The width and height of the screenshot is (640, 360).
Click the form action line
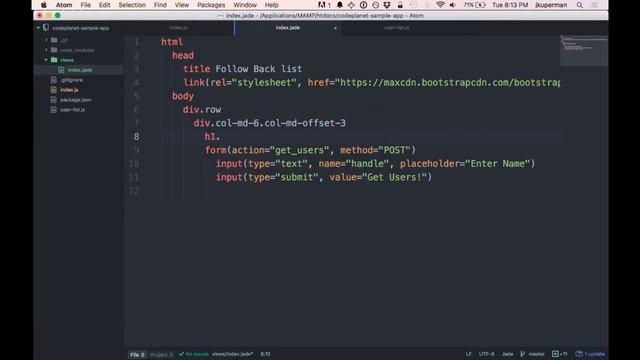(310, 150)
